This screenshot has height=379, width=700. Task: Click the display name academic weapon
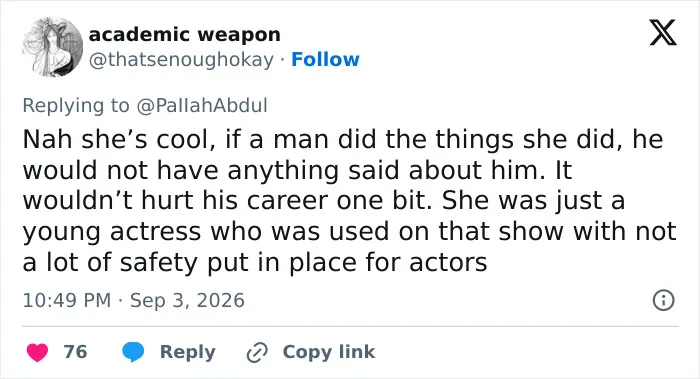(184, 35)
